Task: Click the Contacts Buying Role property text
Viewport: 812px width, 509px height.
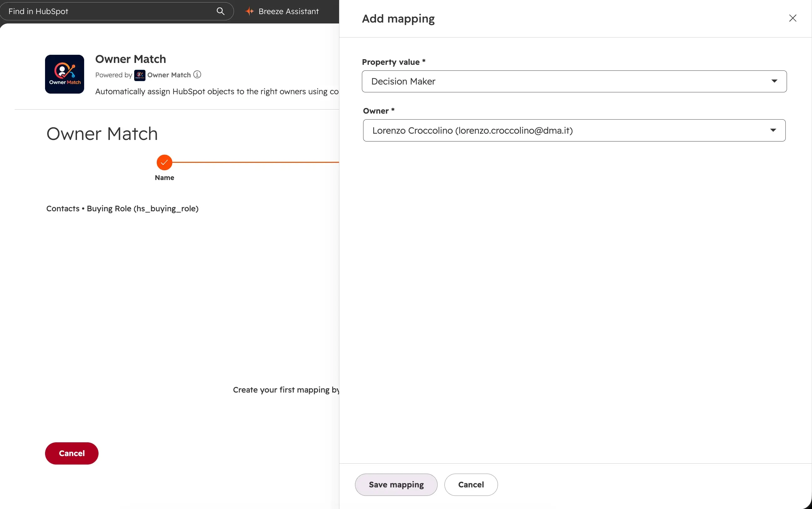Action: [122, 208]
